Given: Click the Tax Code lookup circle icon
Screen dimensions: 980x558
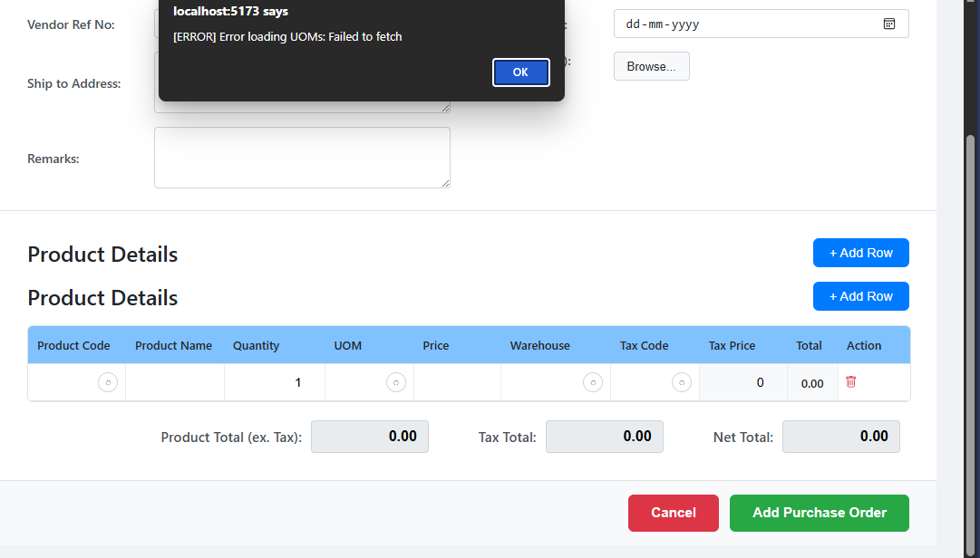Looking at the screenshot, I should point(682,383).
